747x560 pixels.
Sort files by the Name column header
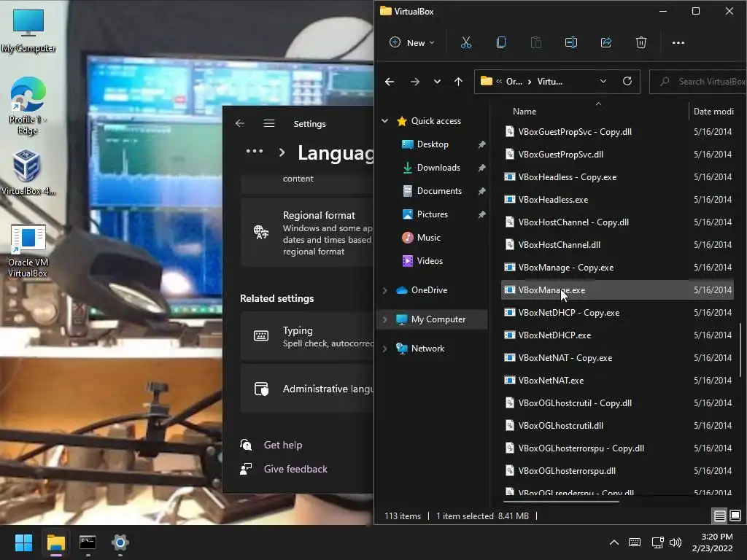pos(525,112)
